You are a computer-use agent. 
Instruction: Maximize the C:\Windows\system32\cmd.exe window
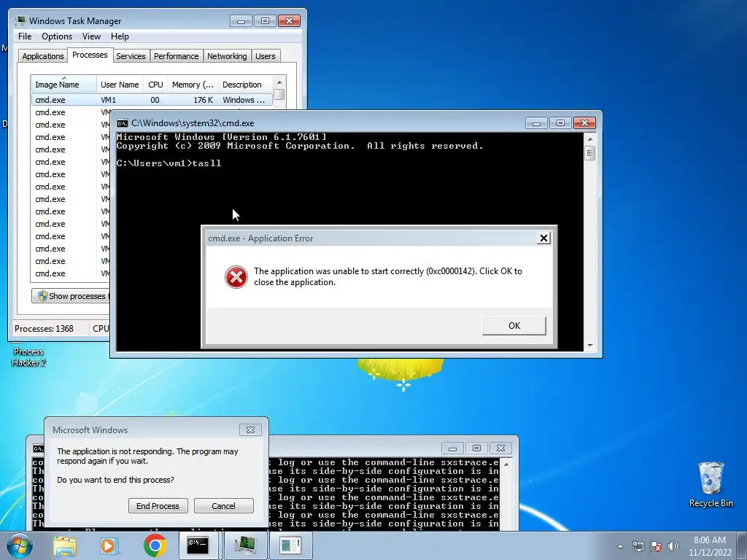coord(560,123)
